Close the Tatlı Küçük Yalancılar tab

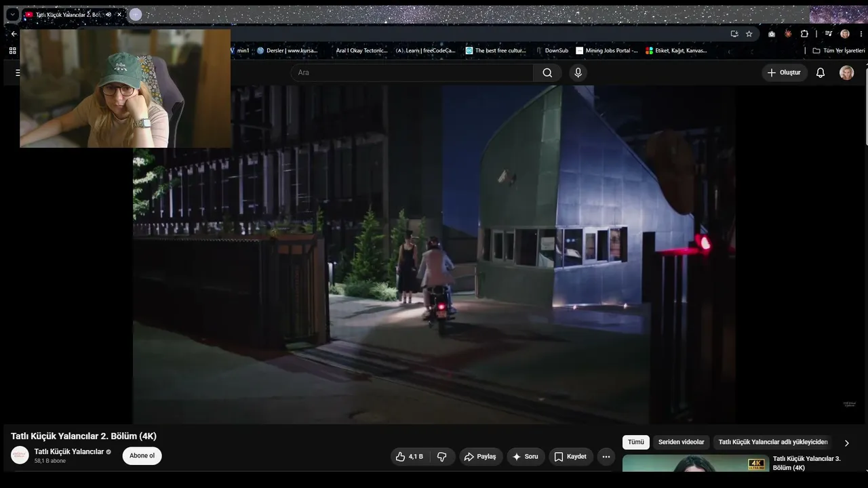[119, 14]
